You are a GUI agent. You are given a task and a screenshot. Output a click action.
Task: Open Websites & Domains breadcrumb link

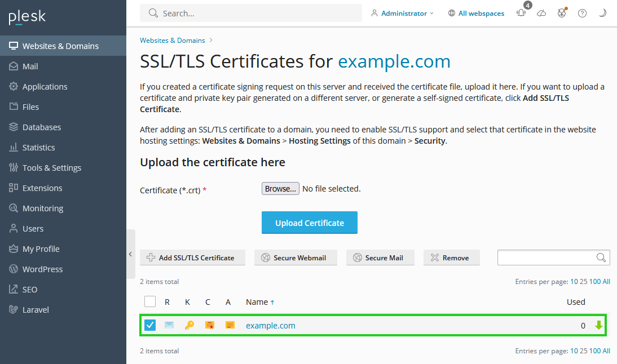(172, 40)
